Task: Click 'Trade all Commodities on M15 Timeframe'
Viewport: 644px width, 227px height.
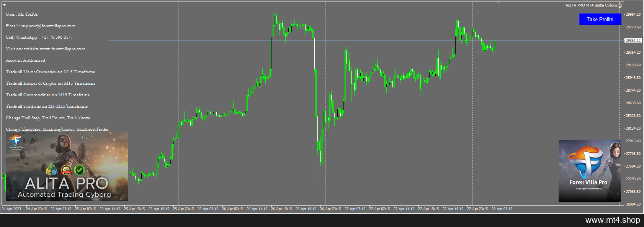Action: (47, 95)
